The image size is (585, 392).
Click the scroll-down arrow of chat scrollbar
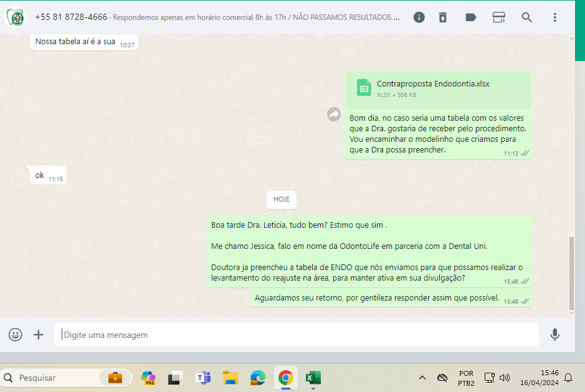pyautogui.click(x=571, y=314)
